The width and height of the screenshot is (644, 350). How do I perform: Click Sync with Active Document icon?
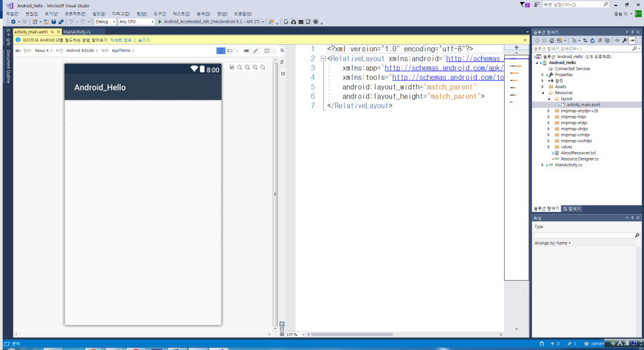click(585, 40)
